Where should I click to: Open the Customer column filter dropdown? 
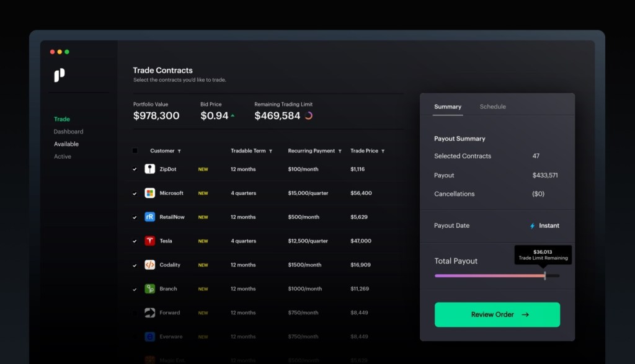click(179, 151)
